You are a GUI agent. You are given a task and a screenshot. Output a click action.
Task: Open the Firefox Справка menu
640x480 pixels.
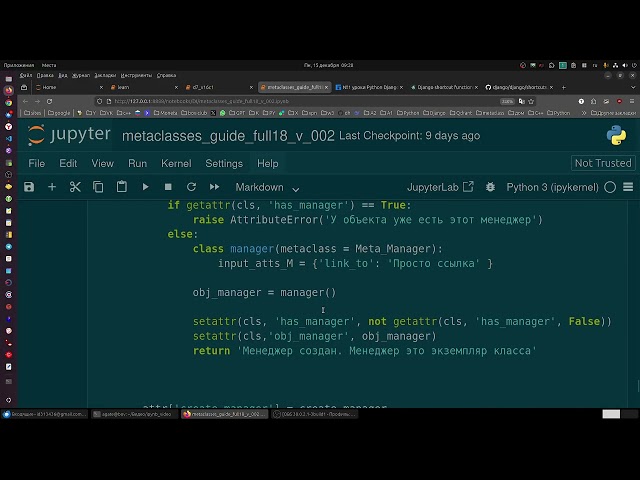tap(166, 75)
